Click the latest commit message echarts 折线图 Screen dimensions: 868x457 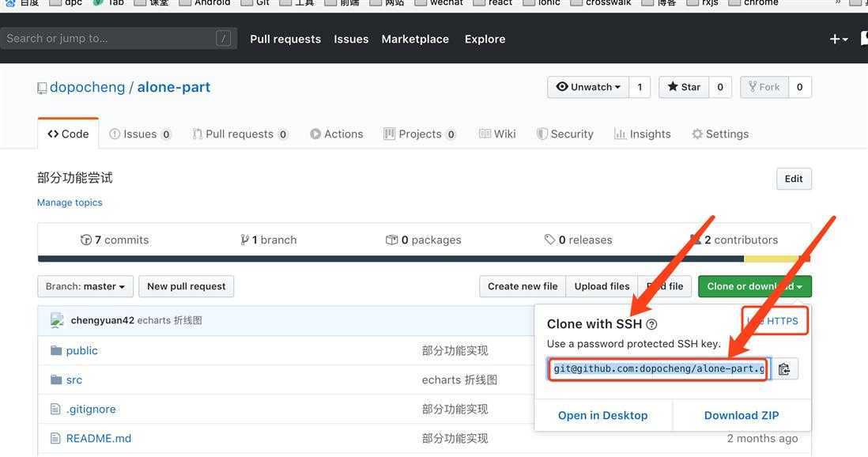[169, 320]
